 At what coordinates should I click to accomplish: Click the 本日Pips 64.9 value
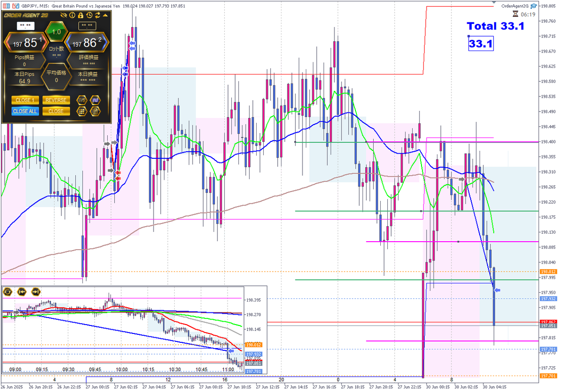pos(24,81)
